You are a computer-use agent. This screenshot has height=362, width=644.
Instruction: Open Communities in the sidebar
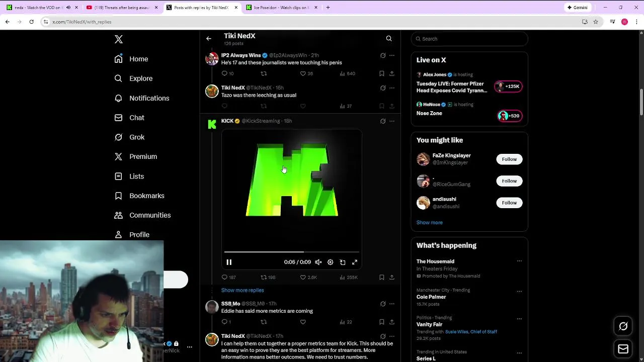click(x=142, y=215)
